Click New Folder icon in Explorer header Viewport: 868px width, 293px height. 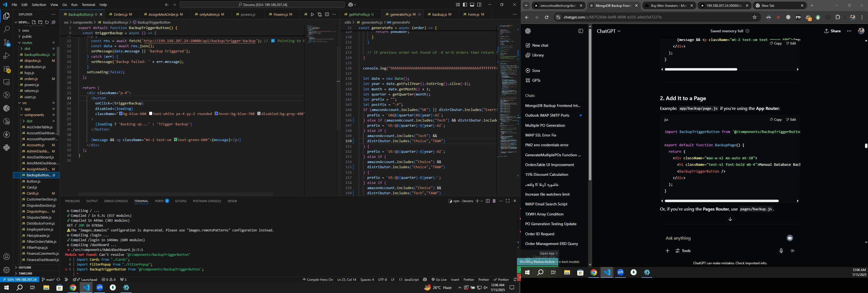pos(40,22)
